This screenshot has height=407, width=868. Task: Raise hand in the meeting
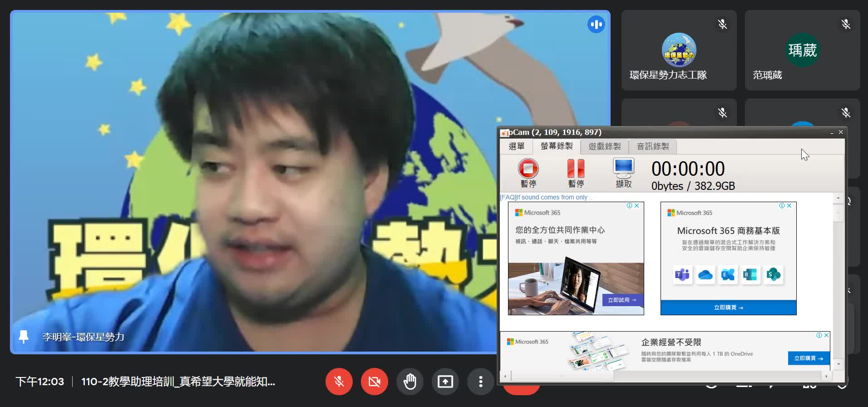[x=409, y=382]
